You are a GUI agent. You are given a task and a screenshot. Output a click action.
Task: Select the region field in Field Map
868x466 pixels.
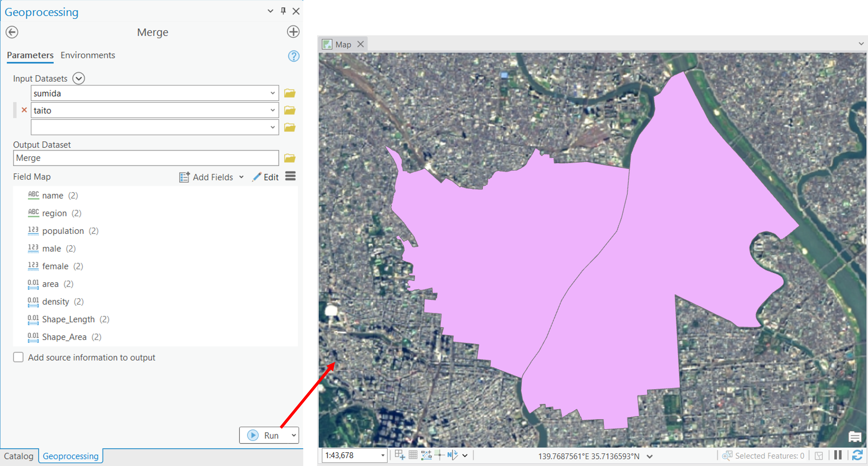click(x=54, y=213)
